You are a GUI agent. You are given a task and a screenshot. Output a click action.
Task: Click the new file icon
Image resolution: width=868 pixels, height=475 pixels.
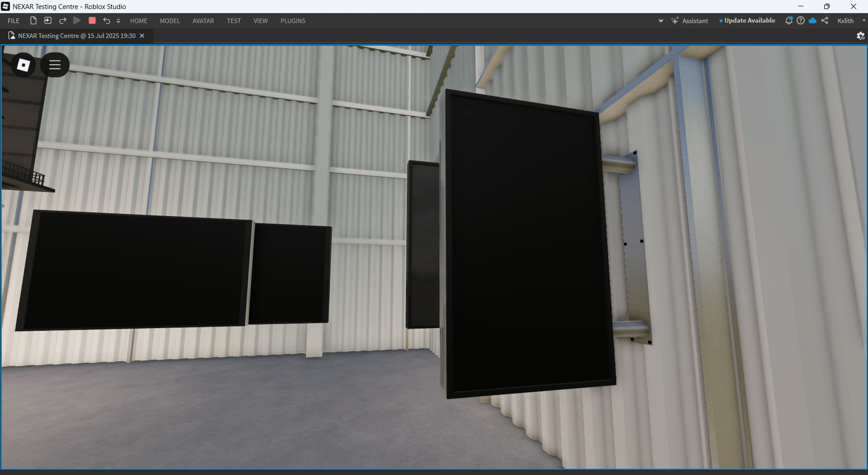[33, 21]
